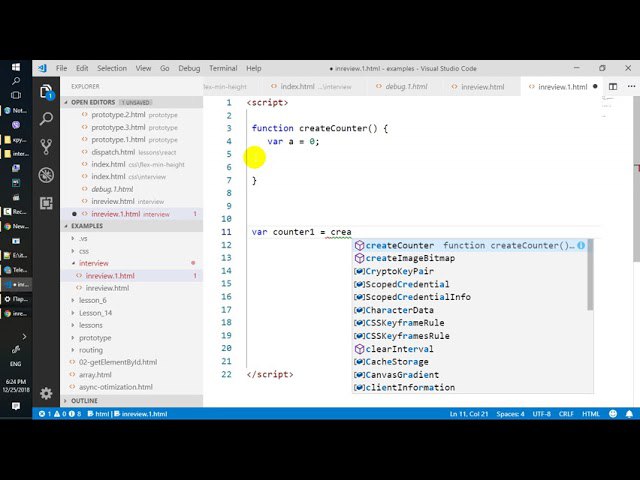Switch to the index.html interview tab
Image resolution: width=640 pixels, height=480 pixels.
(310, 87)
